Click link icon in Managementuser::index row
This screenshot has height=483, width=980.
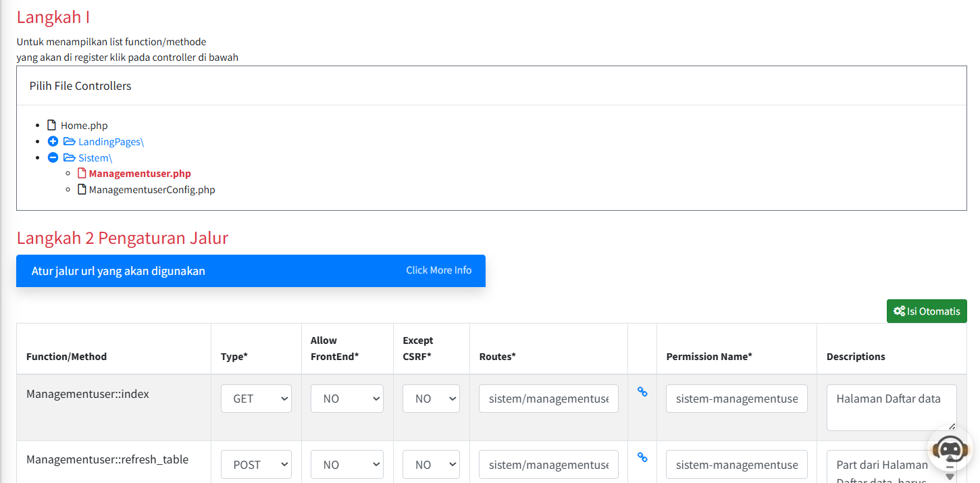(642, 391)
